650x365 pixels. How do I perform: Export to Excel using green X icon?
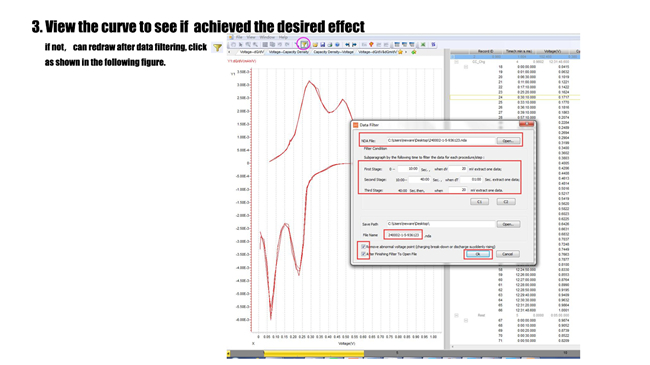[x=423, y=44]
